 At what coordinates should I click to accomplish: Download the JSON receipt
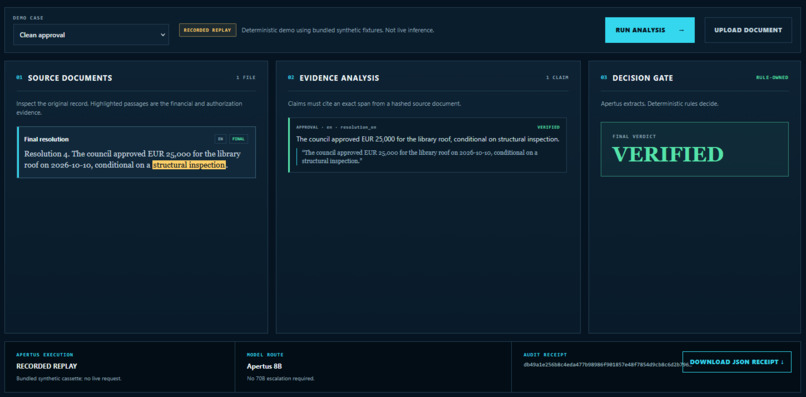(737, 362)
